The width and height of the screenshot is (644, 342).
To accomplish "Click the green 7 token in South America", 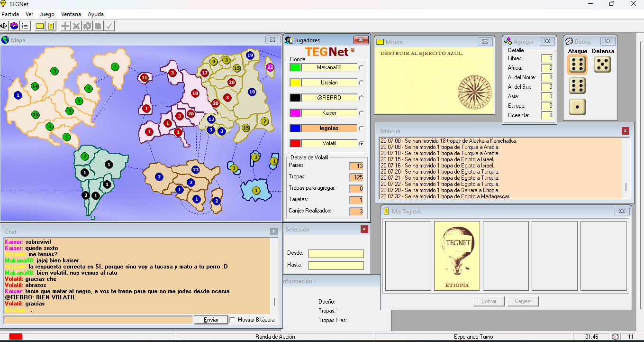I will click(x=84, y=156).
